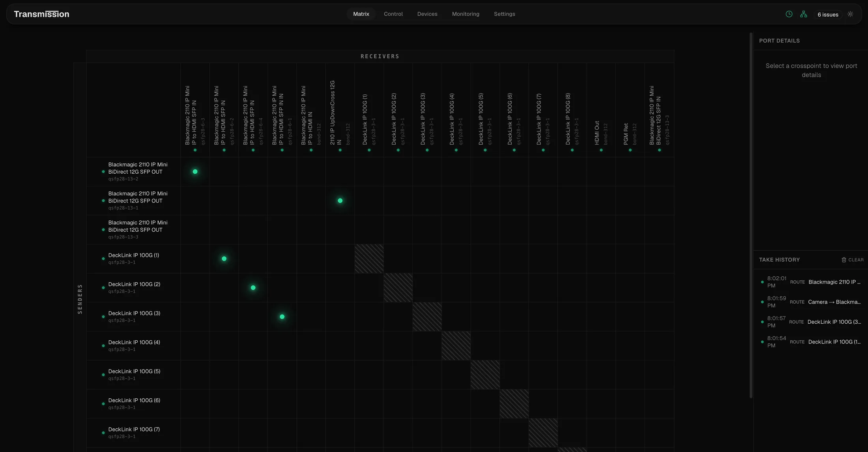The width and height of the screenshot is (868, 452).
Task: Click status dot beside DeckLink IP 100G (2) sender
Action: click(x=103, y=288)
